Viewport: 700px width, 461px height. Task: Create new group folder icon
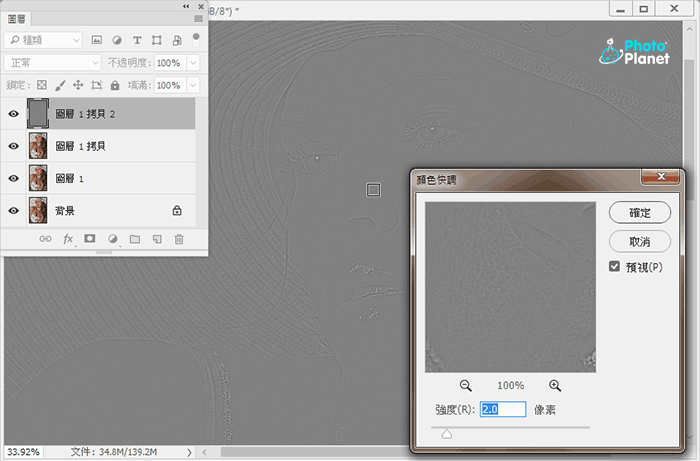(135, 239)
